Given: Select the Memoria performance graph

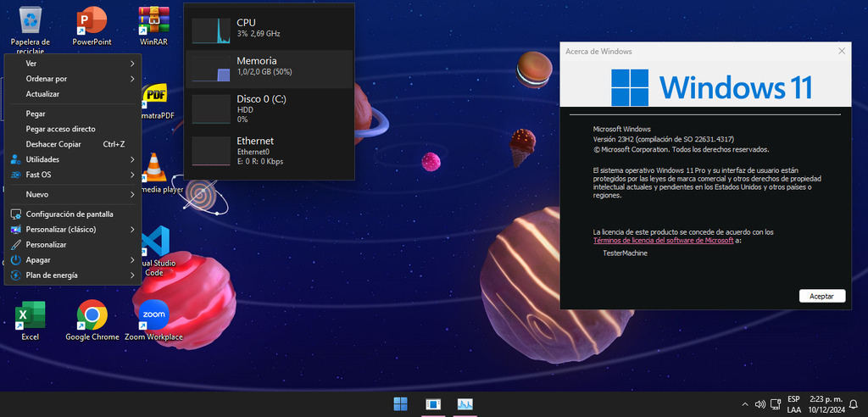Looking at the screenshot, I should [x=269, y=69].
